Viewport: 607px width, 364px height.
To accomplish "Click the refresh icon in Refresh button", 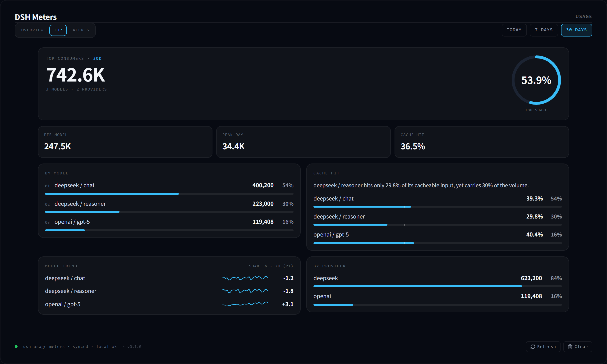I will [533, 347].
